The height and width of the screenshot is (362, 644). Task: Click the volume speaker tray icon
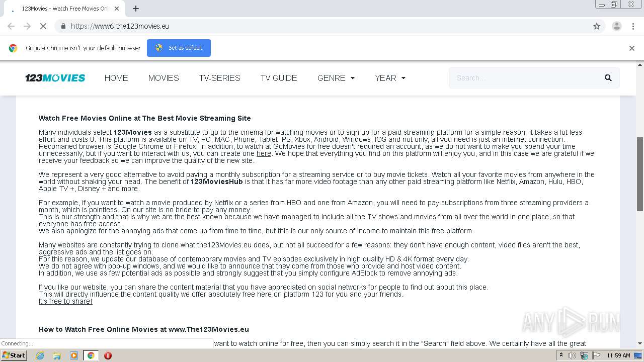coord(572,355)
